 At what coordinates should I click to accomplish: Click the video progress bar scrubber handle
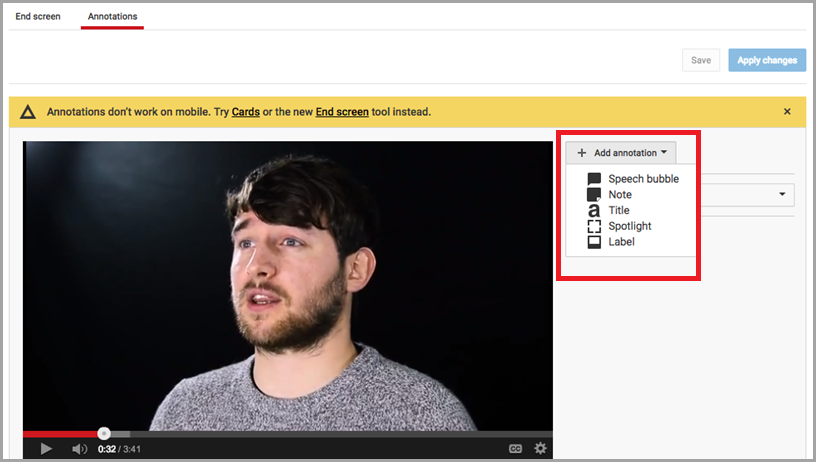pos(104,433)
